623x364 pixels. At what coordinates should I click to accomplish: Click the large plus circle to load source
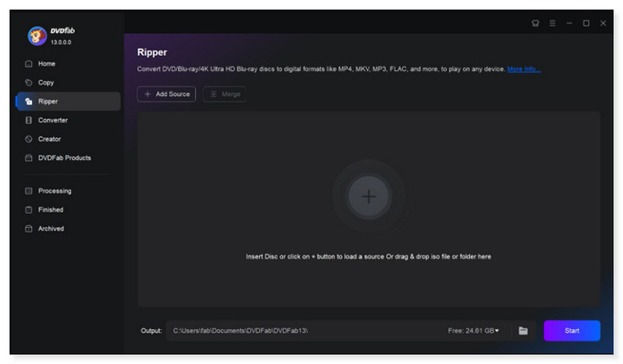click(368, 197)
